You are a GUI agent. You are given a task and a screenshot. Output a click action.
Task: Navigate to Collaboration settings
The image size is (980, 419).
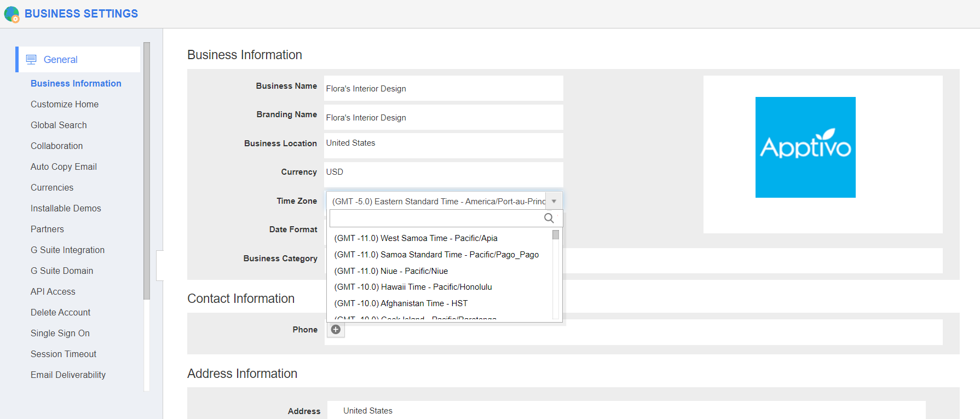57,146
